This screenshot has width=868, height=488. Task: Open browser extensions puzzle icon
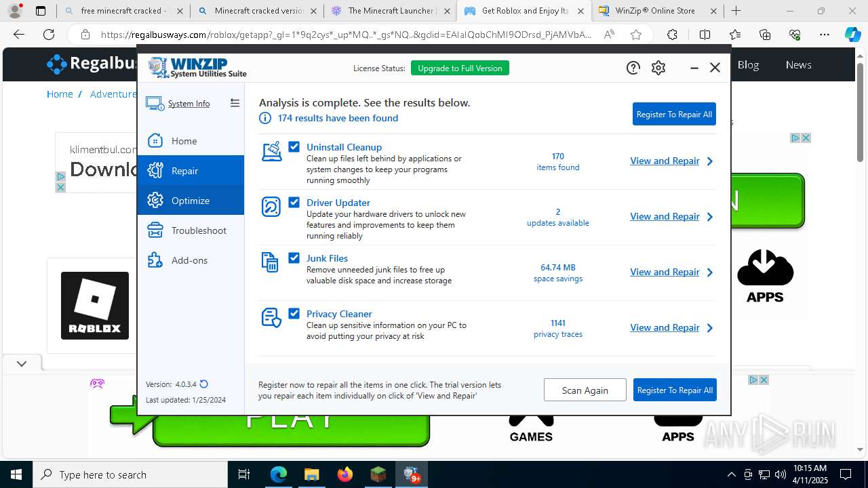point(672,35)
